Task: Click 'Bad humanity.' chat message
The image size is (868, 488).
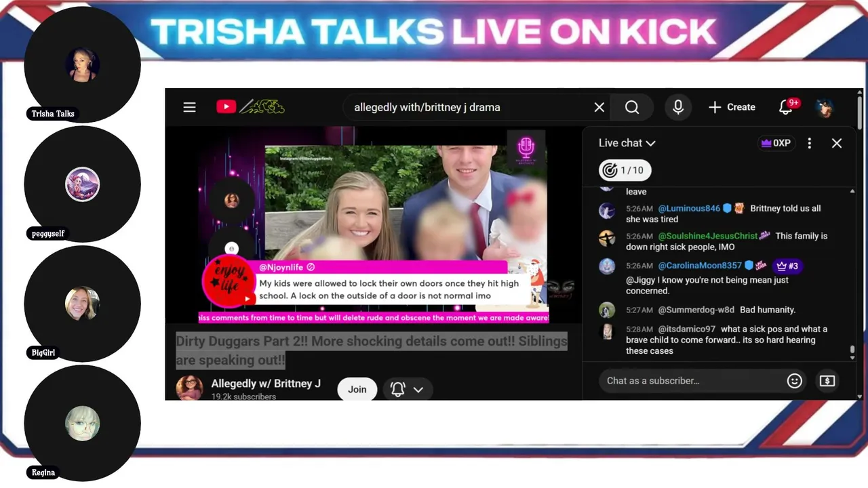Action: (768, 310)
